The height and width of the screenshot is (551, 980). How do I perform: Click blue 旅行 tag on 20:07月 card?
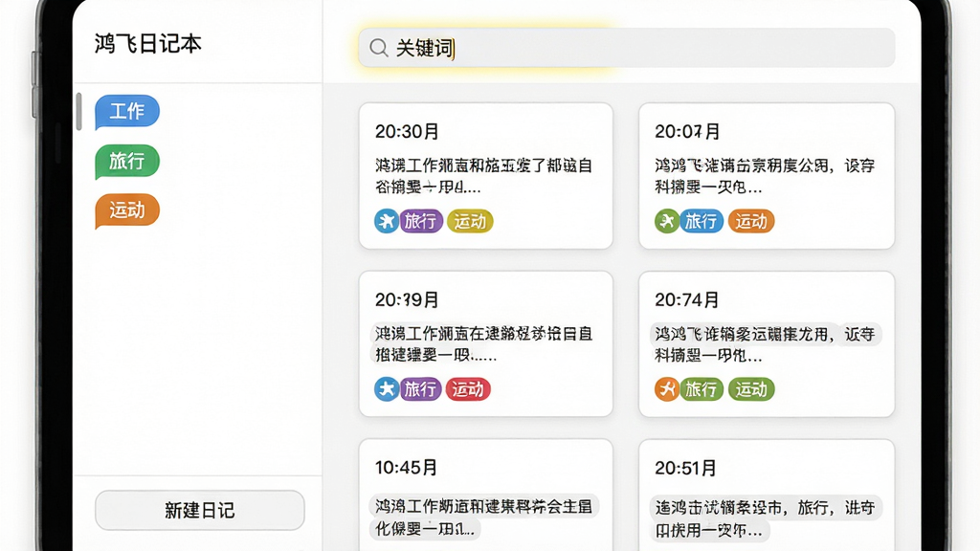pyautogui.click(x=702, y=221)
